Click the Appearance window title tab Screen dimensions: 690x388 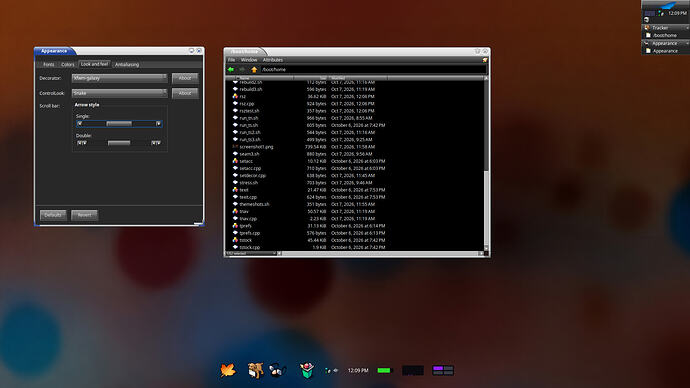[x=54, y=51]
